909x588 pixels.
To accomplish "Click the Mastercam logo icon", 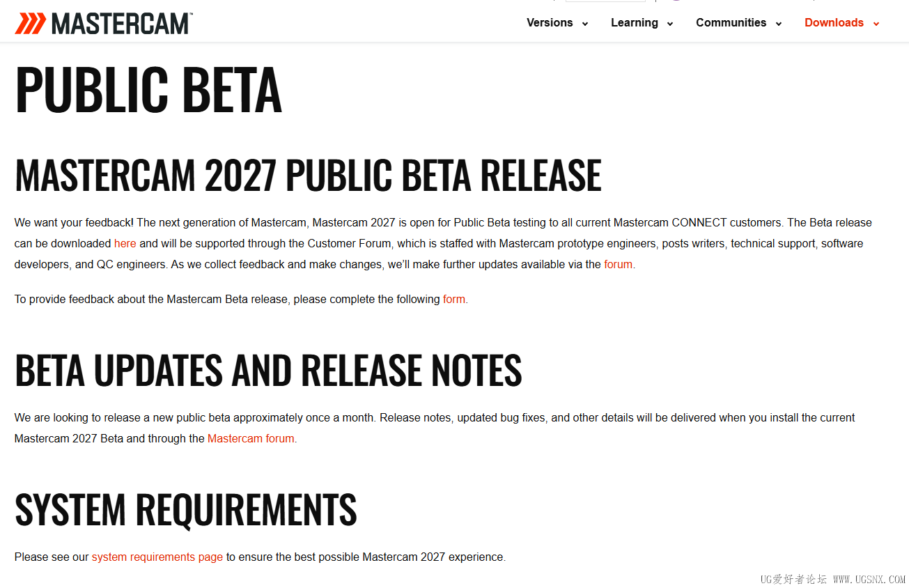I will [x=30, y=23].
